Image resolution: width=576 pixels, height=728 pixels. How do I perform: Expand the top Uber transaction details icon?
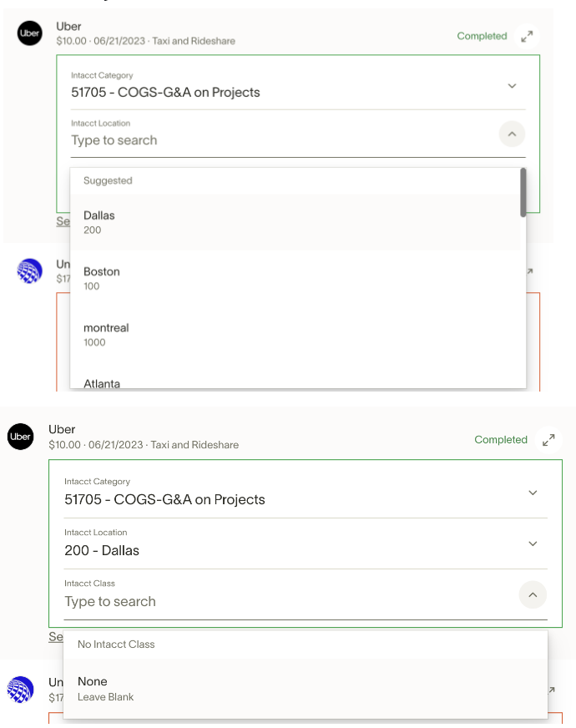point(527,36)
